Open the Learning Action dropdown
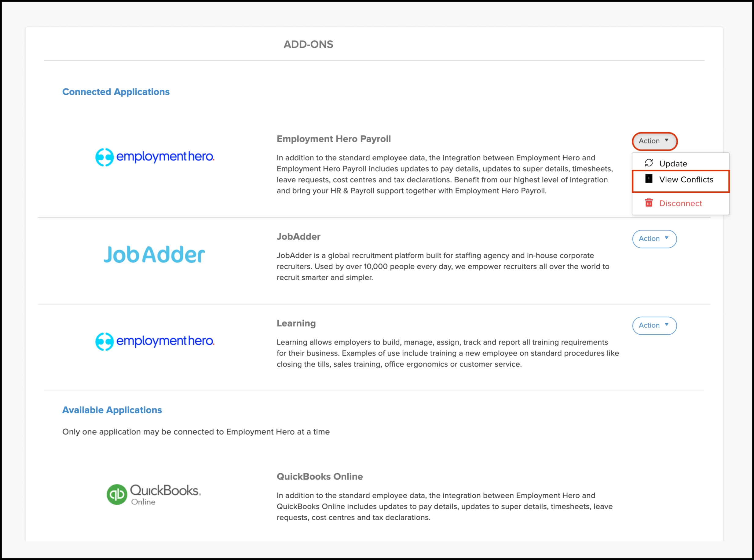 click(x=654, y=325)
